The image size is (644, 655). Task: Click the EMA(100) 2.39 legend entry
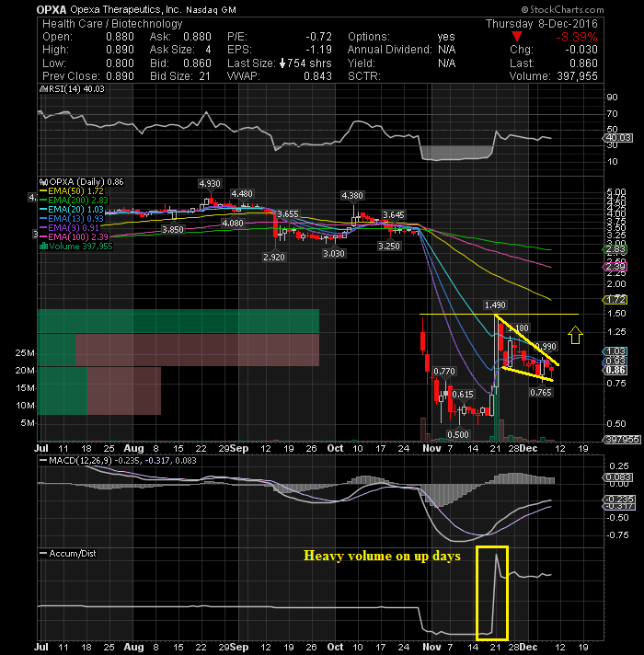74,237
